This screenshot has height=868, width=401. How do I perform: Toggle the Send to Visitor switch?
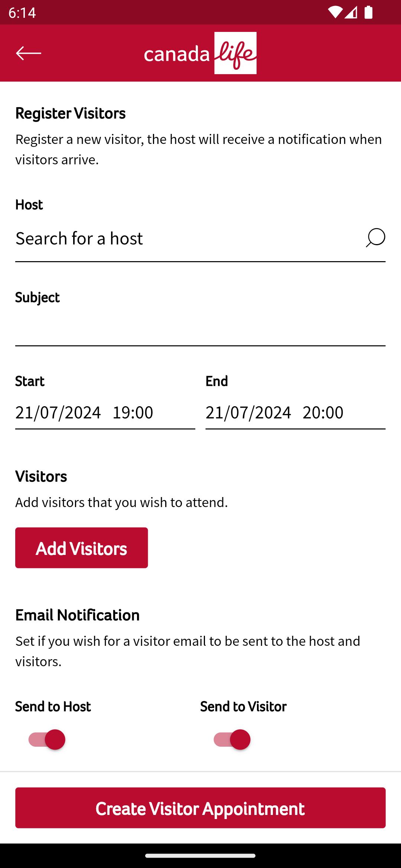coord(232,739)
